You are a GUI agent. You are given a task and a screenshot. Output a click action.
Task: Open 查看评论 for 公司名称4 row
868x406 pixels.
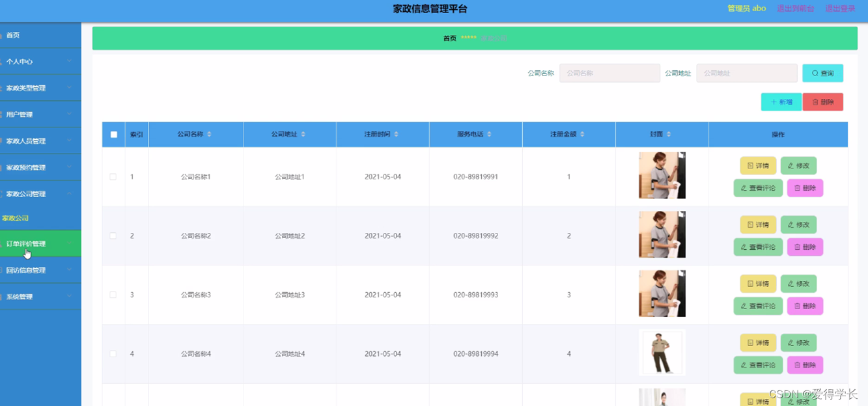point(758,365)
